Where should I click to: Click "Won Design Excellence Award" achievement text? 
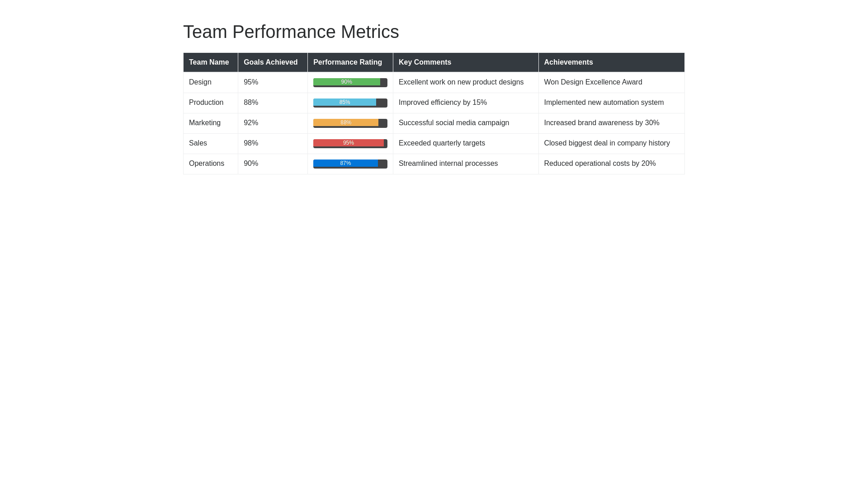pyautogui.click(x=593, y=82)
